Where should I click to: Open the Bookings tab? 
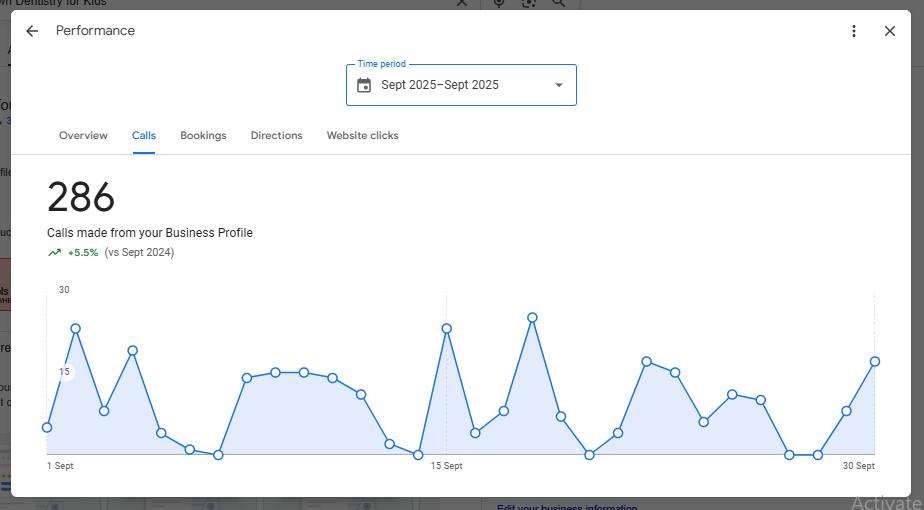[203, 135]
